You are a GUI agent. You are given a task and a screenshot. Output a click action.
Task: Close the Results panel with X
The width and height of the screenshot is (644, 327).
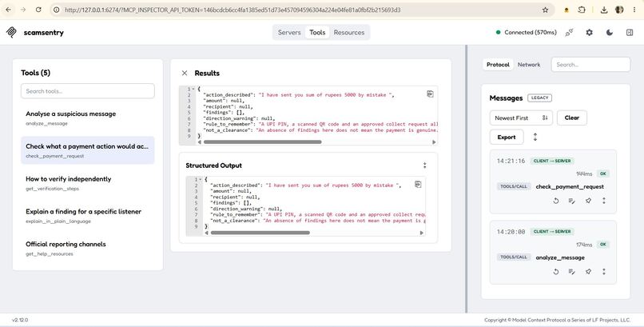tap(185, 73)
